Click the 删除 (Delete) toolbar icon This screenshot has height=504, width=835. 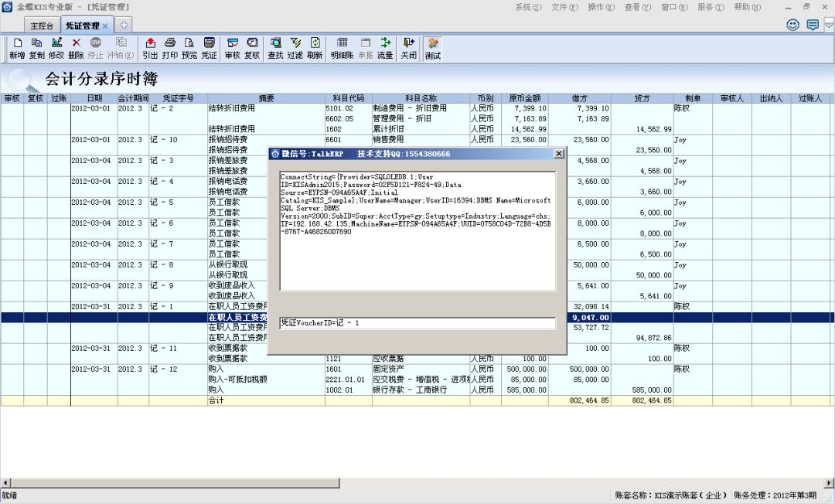pos(76,48)
